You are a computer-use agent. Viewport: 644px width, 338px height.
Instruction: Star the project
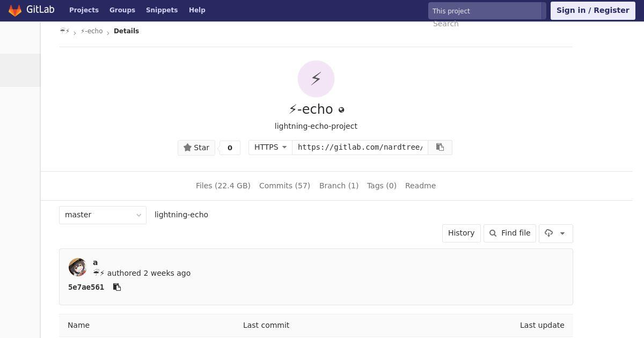point(196,148)
